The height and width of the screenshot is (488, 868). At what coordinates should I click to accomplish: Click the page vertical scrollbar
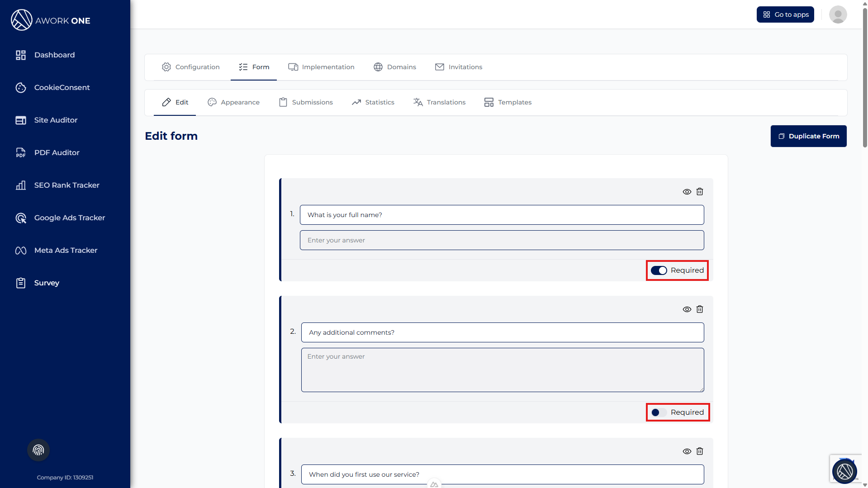[x=865, y=77]
